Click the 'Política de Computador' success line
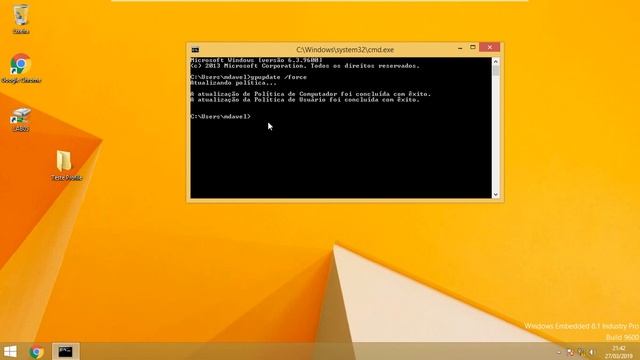Screen dimensions: 640x360 (x=311, y=94)
